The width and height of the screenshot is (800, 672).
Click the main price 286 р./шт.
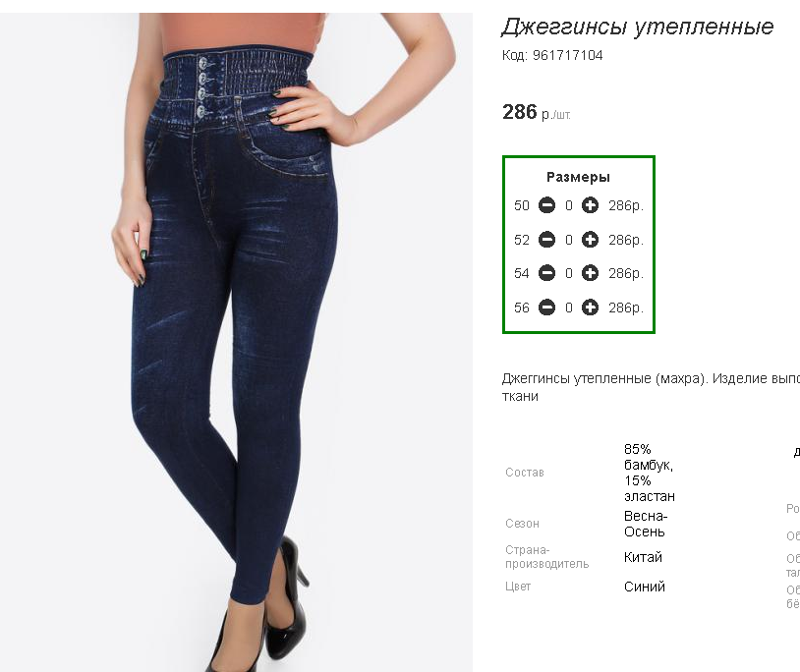point(537,112)
